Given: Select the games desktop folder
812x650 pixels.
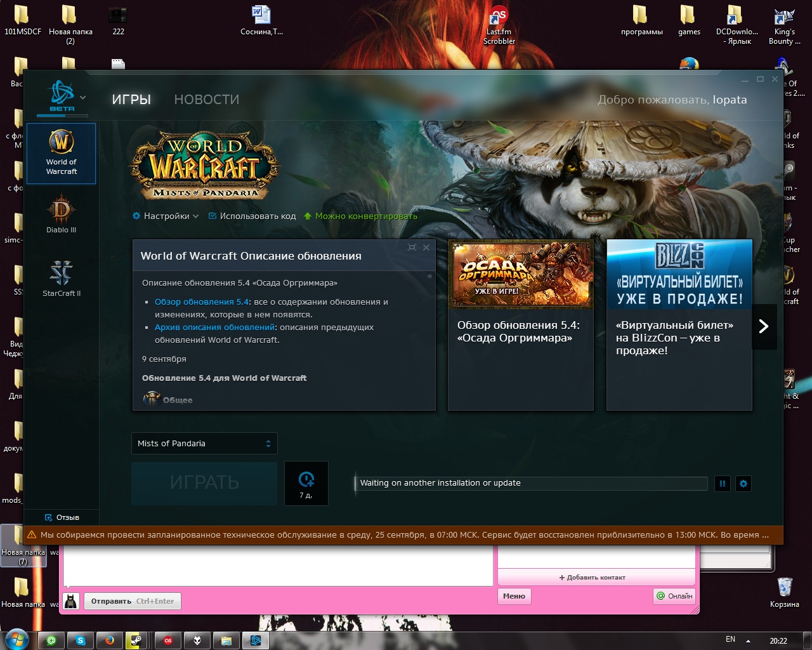Looking at the screenshot, I should point(689,20).
